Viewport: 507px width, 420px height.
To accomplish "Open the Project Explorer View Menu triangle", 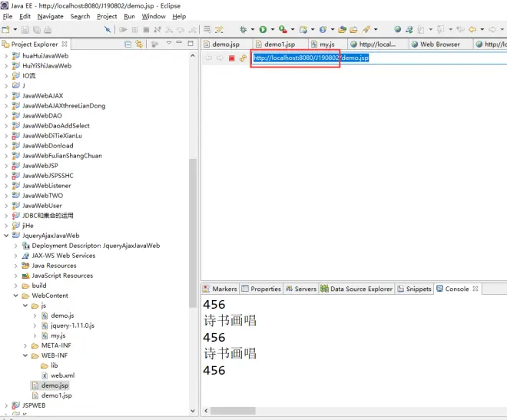I will 169,43.
